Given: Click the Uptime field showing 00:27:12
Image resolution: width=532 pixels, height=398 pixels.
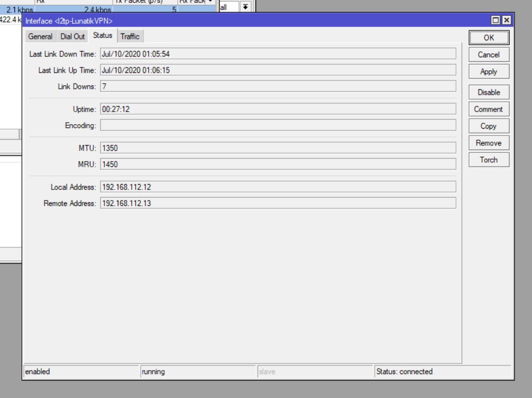Looking at the screenshot, I should (278, 109).
